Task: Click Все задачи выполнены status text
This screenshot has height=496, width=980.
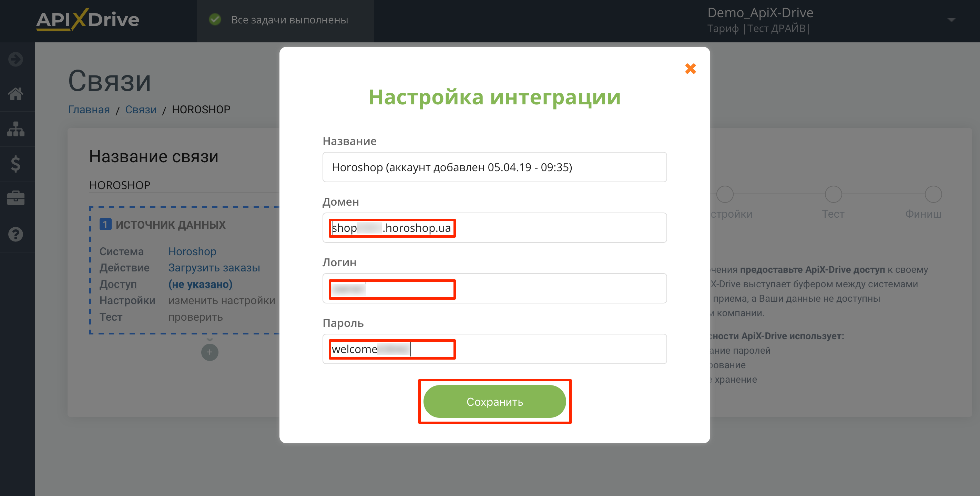Action: [289, 20]
